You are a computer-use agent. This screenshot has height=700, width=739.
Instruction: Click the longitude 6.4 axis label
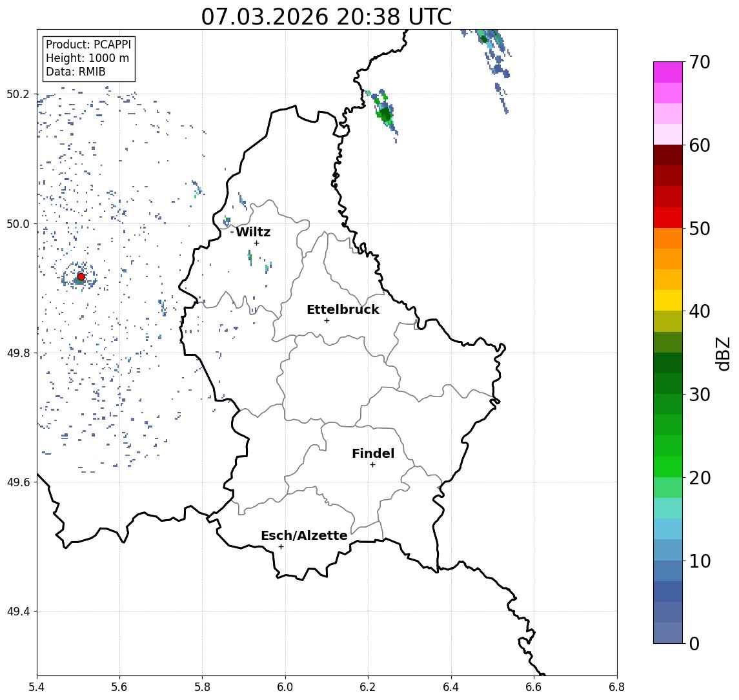451,687
